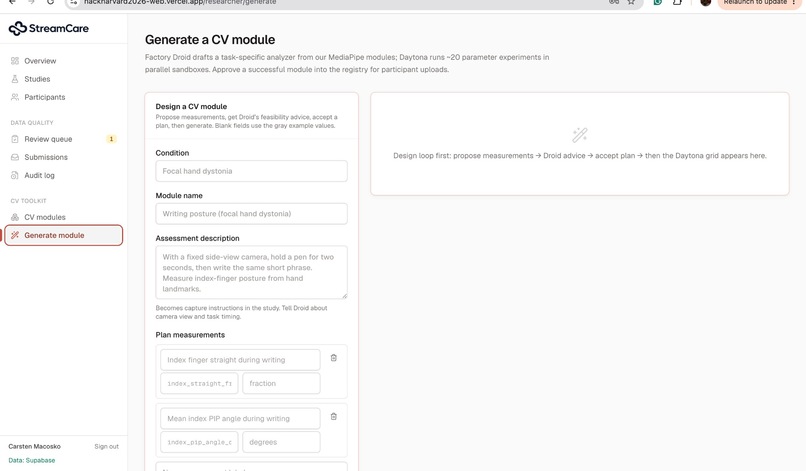The width and height of the screenshot is (806, 471).
Task: Click the browser address bar
Action: tap(354, 3)
